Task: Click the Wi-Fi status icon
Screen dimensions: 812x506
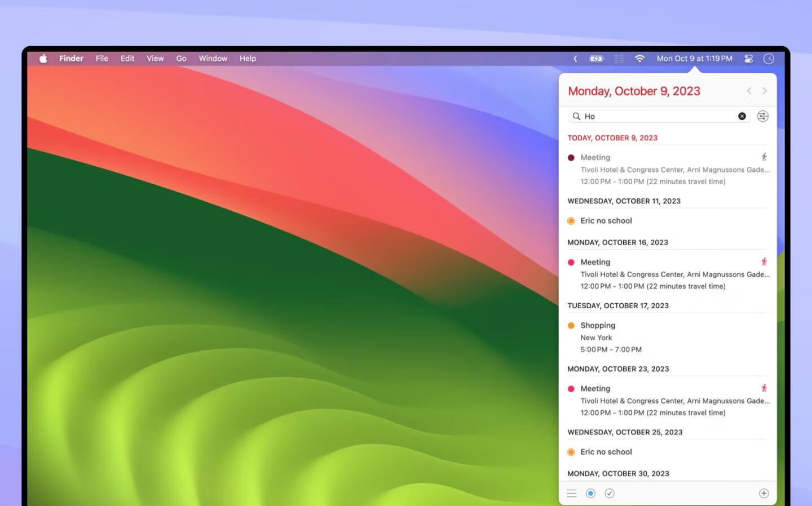Action: click(639, 59)
